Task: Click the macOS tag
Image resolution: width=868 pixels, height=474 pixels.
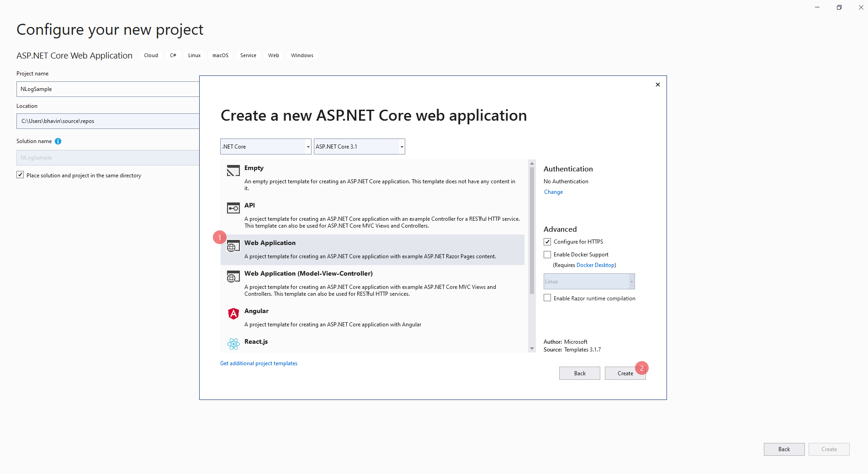Action: click(220, 55)
